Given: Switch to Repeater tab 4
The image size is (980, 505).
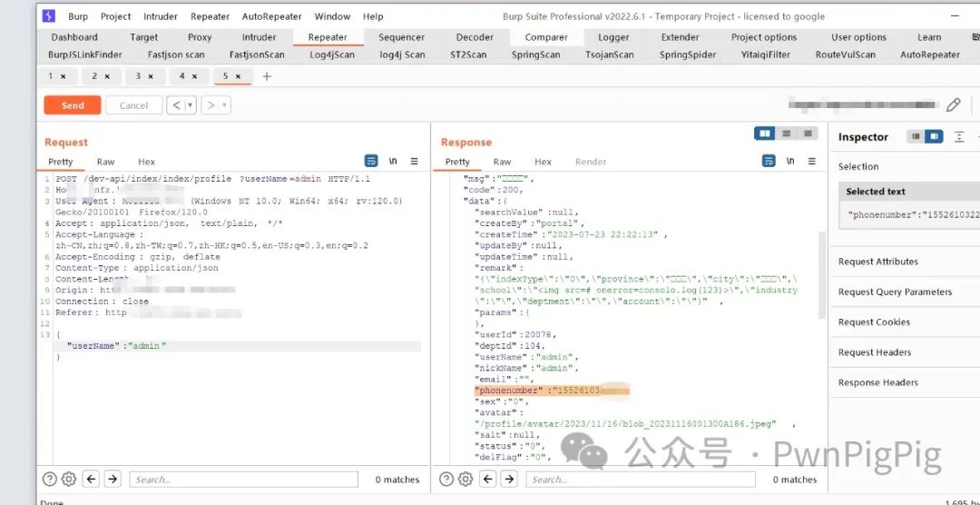Looking at the screenshot, I should pyautogui.click(x=188, y=76).
